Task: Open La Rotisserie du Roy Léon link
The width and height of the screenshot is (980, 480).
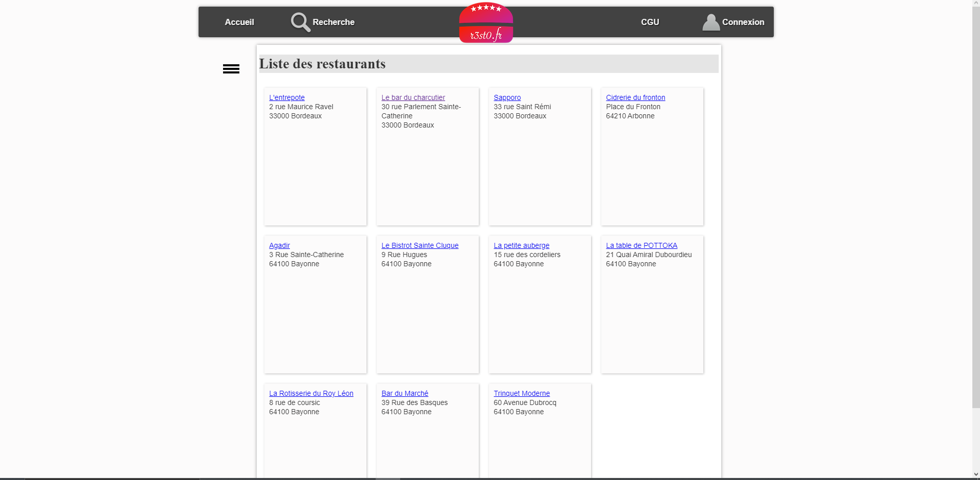Action: (311, 393)
